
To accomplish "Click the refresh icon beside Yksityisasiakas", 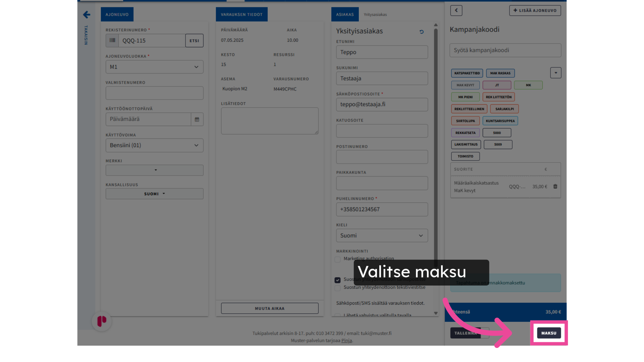I will coord(422,32).
